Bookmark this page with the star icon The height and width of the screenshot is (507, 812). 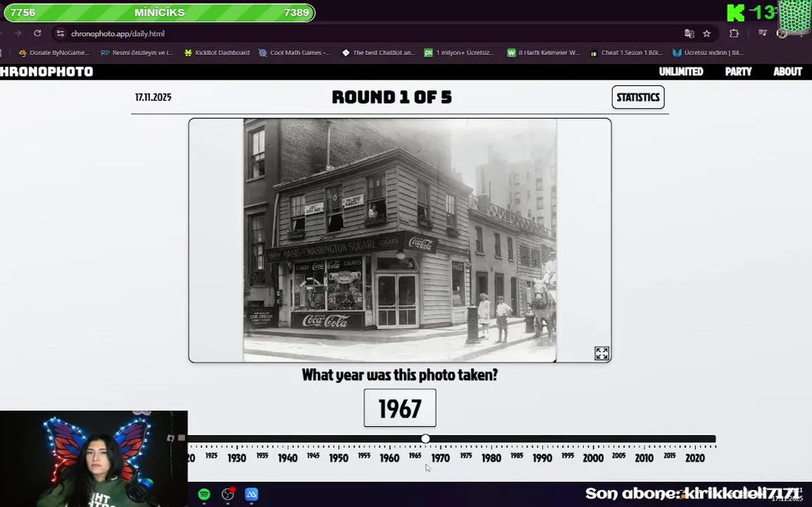(707, 33)
